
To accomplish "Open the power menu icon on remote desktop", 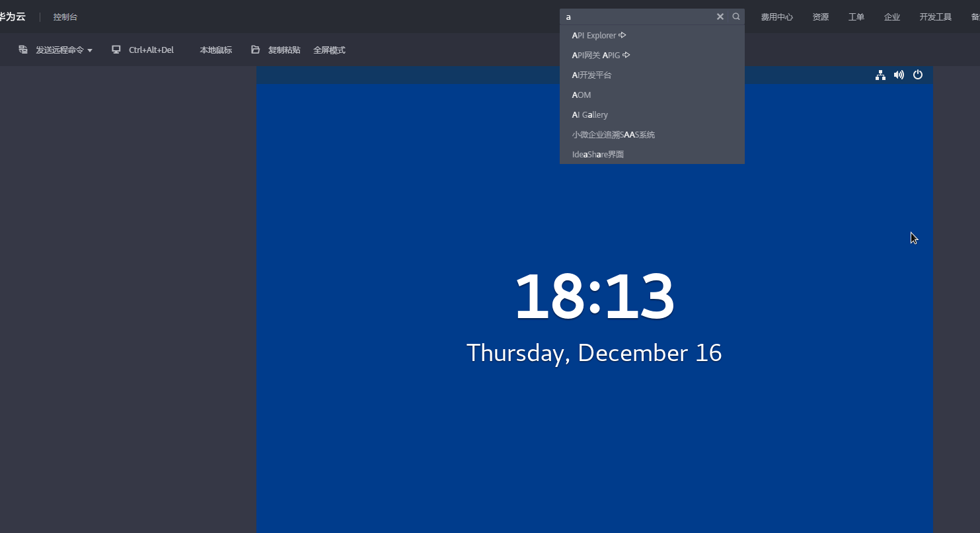I will (918, 75).
